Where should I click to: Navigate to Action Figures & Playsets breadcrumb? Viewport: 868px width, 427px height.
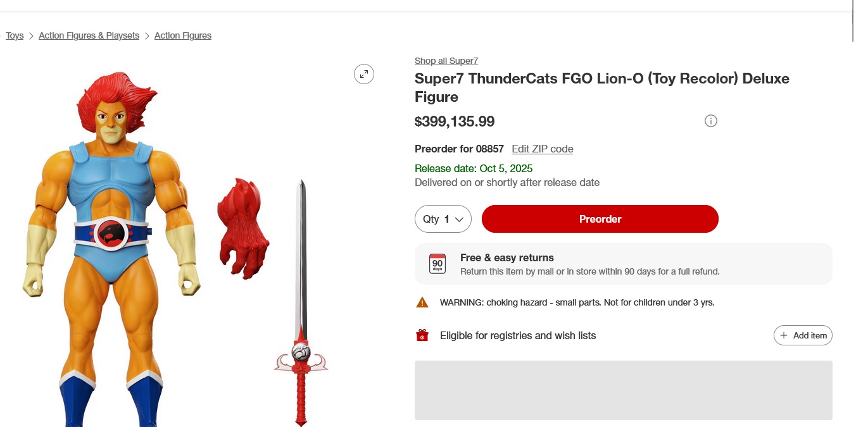click(89, 36)
